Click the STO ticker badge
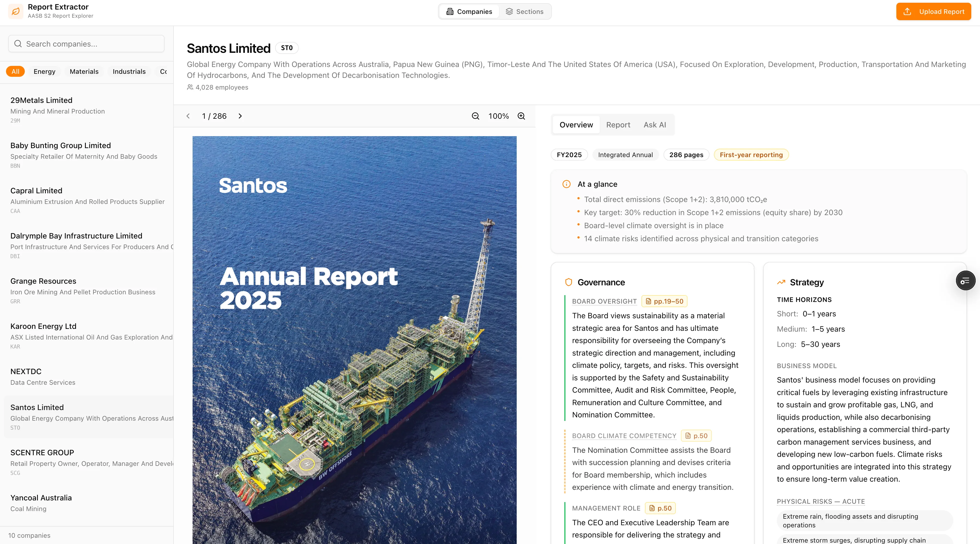This screenshot has height=544, width=980. coord(287,48)
